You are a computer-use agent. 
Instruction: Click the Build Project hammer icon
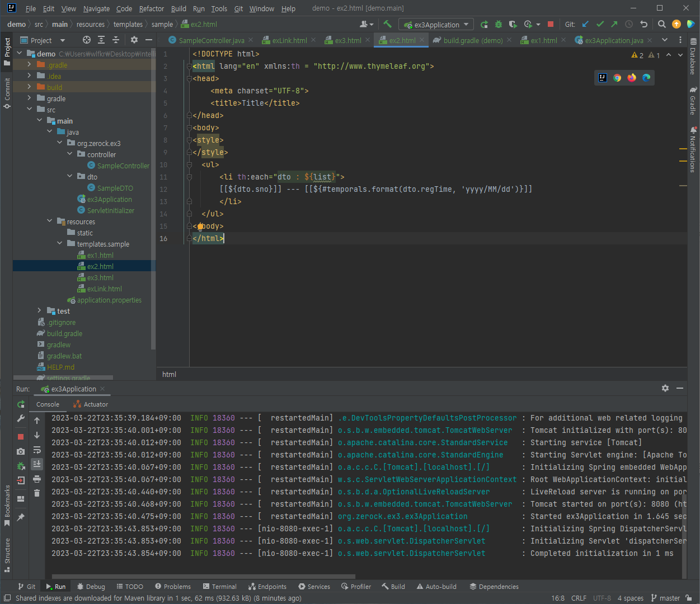pos(387,24)
